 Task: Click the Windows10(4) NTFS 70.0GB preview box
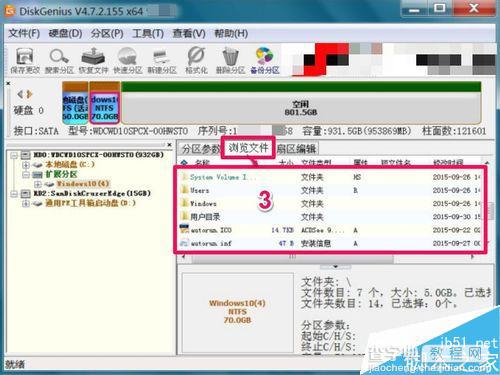click(237, 312)
